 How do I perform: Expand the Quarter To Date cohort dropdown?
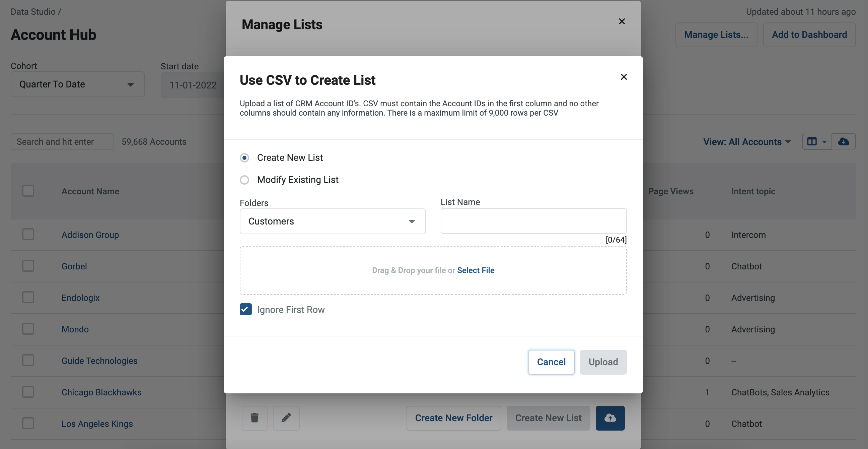point(77,84)
